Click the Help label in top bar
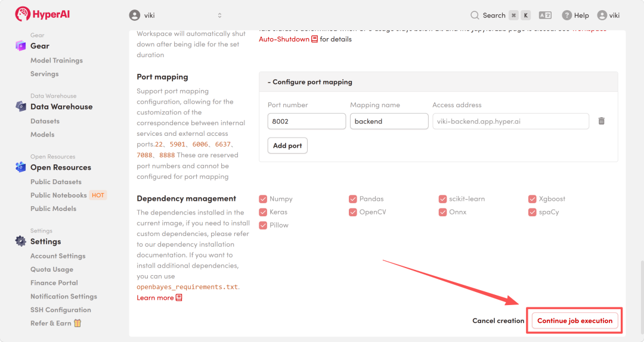 point(581,15)
